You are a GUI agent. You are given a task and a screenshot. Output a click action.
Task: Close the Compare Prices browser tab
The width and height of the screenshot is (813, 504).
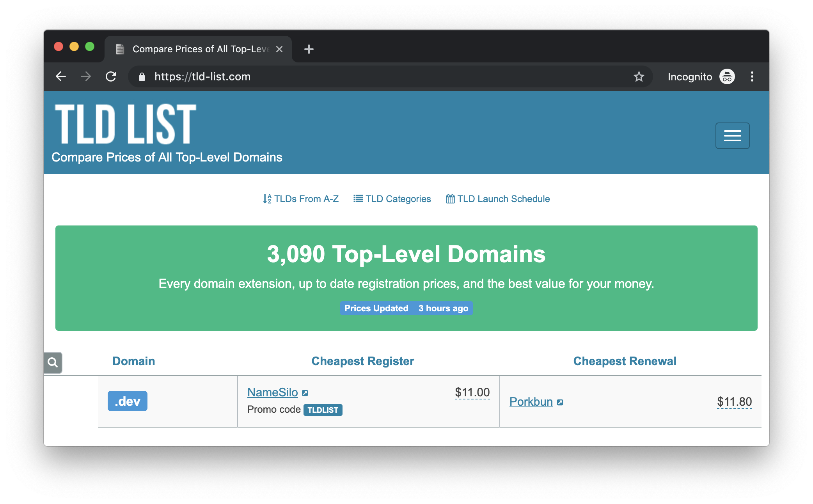tap(279, 49)
